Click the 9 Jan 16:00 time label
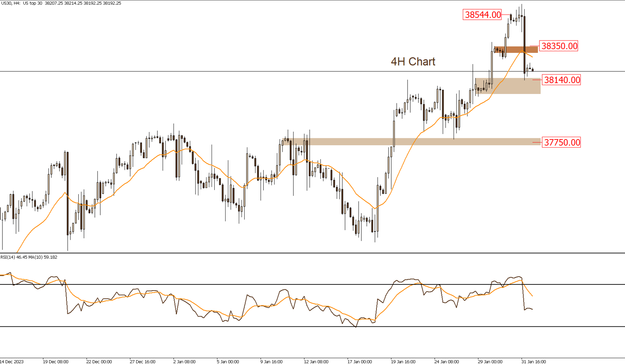 click(271, 362)
